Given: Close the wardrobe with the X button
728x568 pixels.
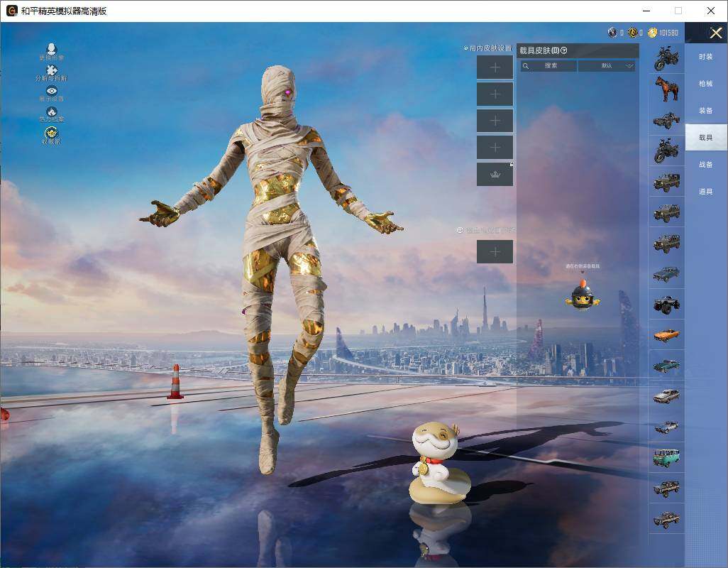Looking at the screenshot, I should [x=715, y=33].
